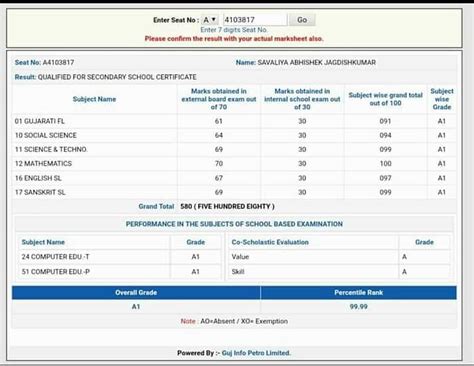Click the percentile rank value 99.99

pyautogui.click(x=359, y=306)
